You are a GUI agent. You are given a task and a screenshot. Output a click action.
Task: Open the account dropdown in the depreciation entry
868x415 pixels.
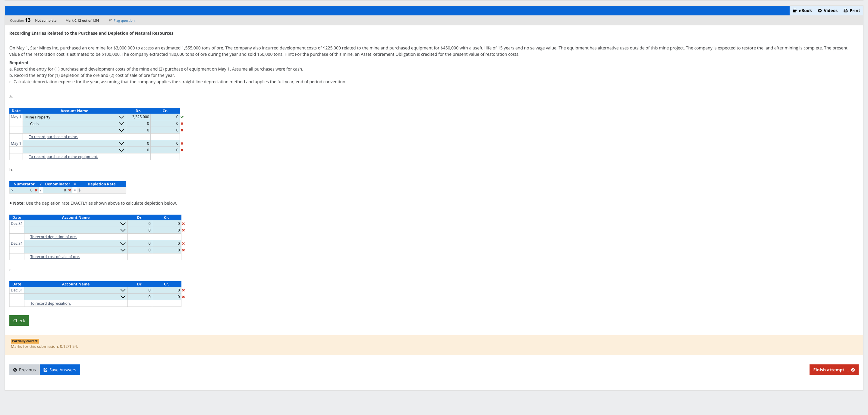123,290
